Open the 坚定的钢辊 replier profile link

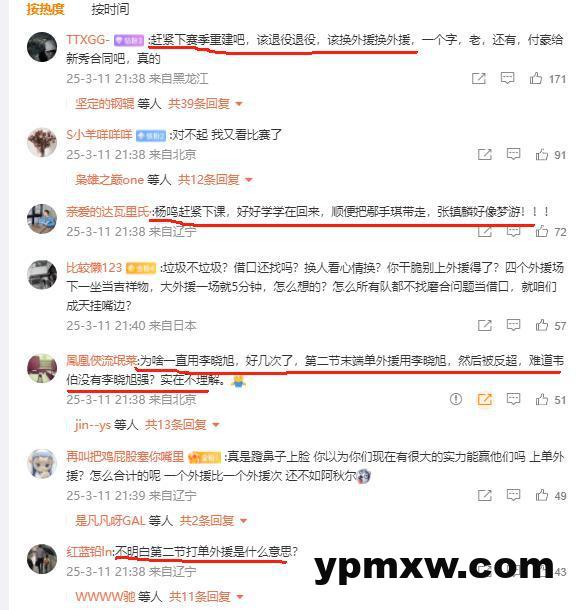click(x=105, y=104)
